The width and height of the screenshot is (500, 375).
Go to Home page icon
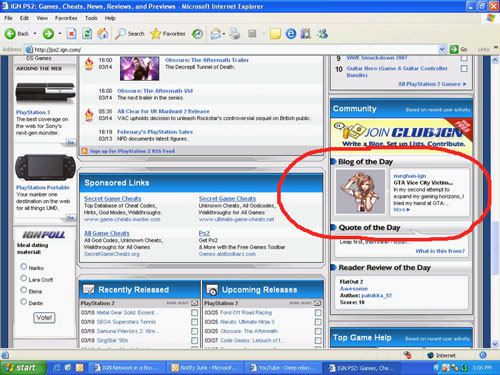[103, 34]
